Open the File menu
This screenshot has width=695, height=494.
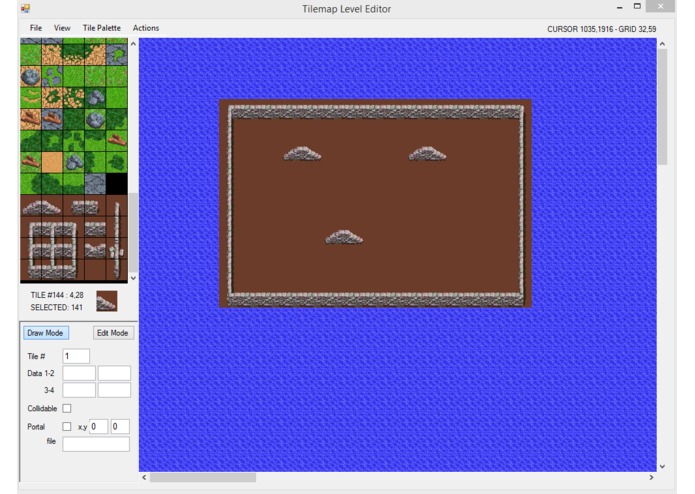(36, 28)
